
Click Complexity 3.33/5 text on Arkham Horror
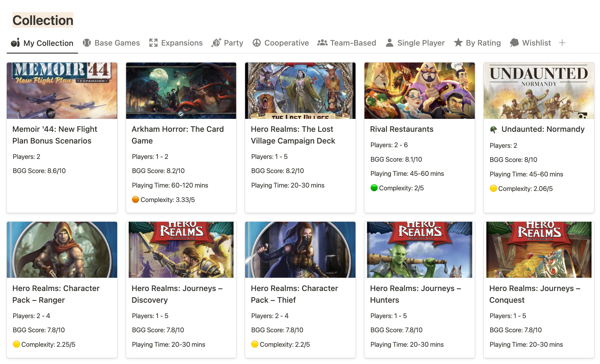coord(168,200)
